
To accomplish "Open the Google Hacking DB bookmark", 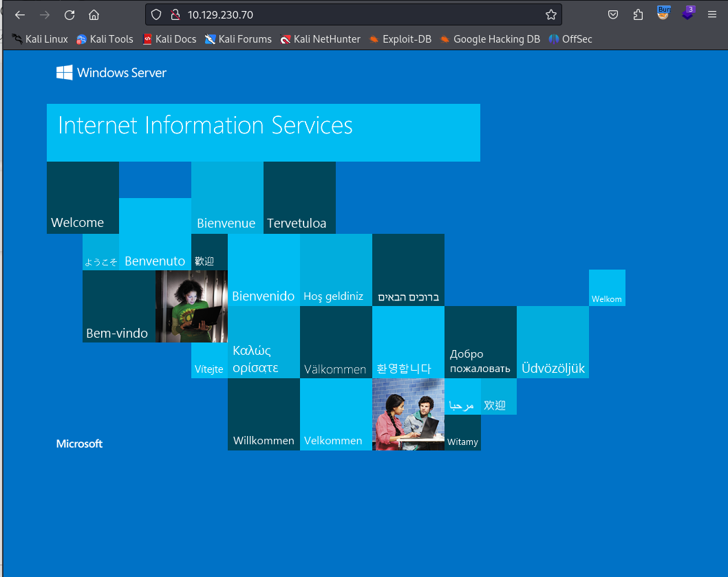I will click(490, 39).
